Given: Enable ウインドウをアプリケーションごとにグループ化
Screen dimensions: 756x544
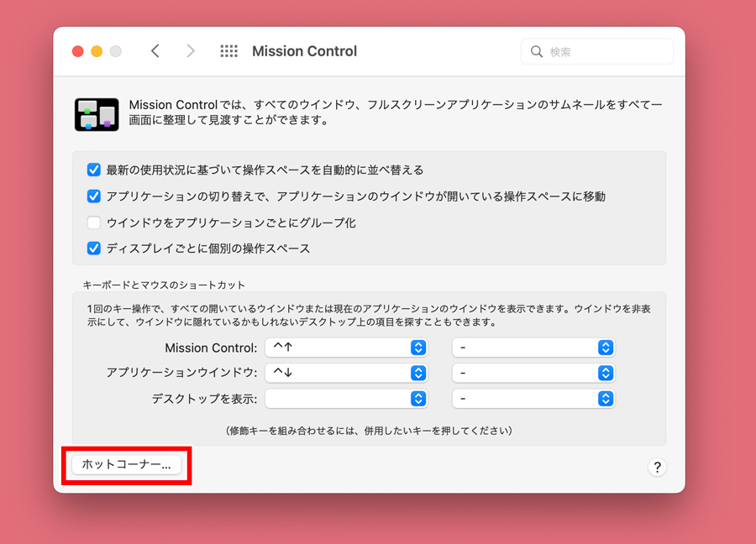Looking at the screenshot, I should [93, 222].
